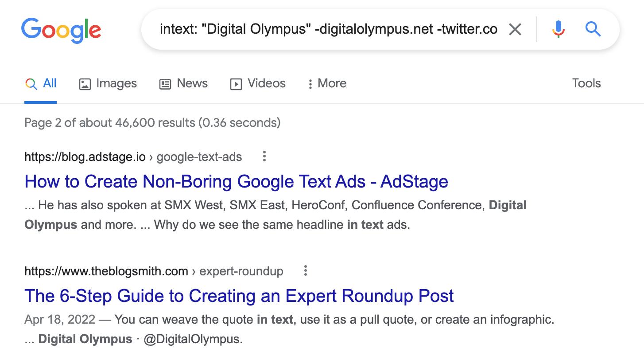Start voice search with microphone icon
This screenshot has width=644, height=360.
point(558,29)
